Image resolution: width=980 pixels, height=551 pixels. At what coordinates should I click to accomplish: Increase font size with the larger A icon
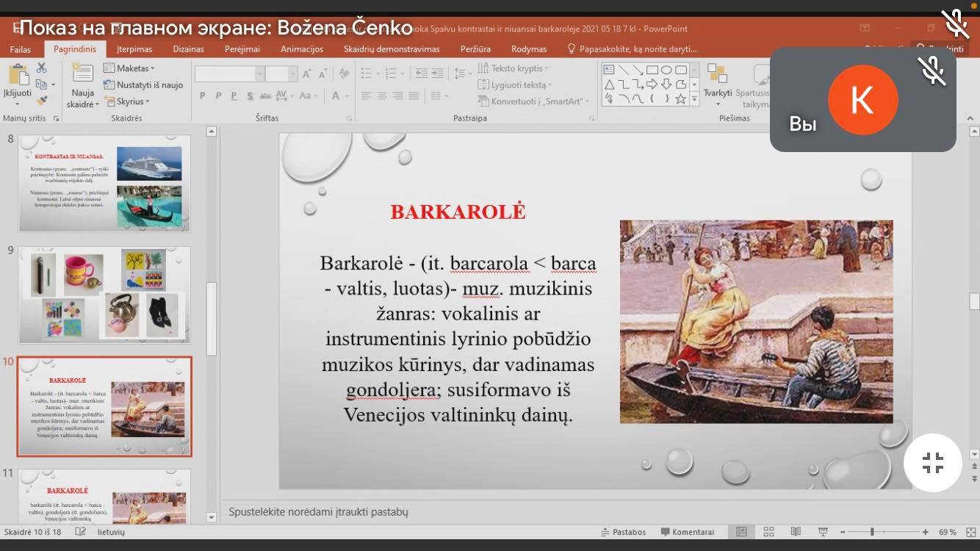(x=308, y=74)
